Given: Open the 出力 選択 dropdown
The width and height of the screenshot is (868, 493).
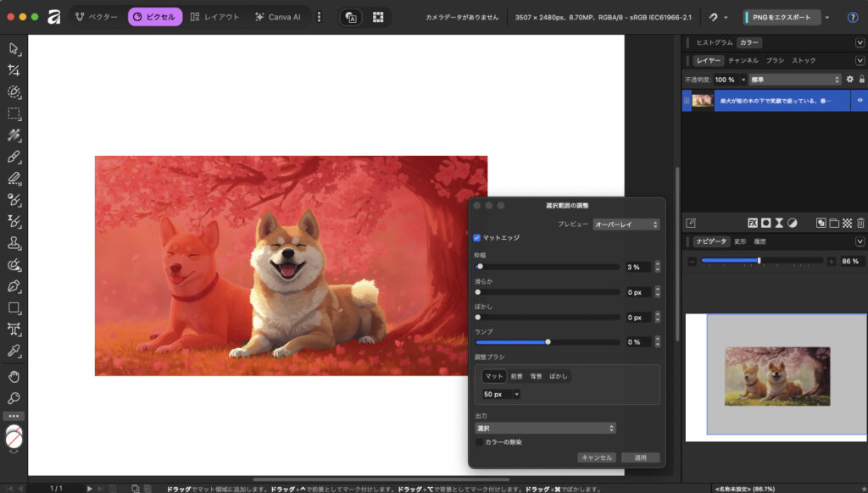Looking at the screenshot, I should (545, 429).
